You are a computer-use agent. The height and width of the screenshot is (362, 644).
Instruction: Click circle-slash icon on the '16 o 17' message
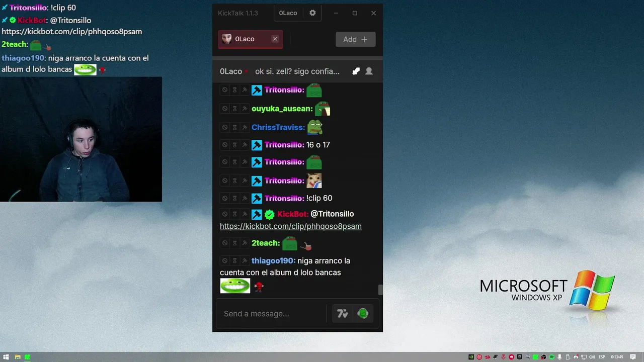[225, 145]
